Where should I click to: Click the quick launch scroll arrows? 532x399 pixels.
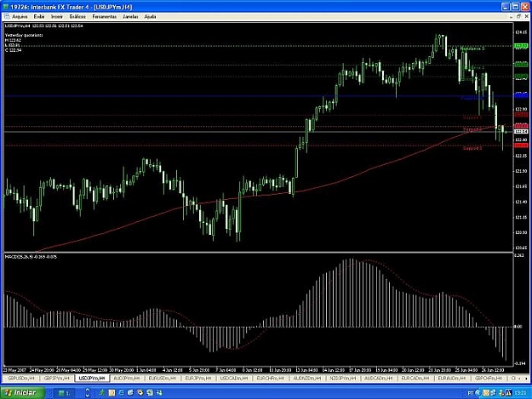point(88,393)
